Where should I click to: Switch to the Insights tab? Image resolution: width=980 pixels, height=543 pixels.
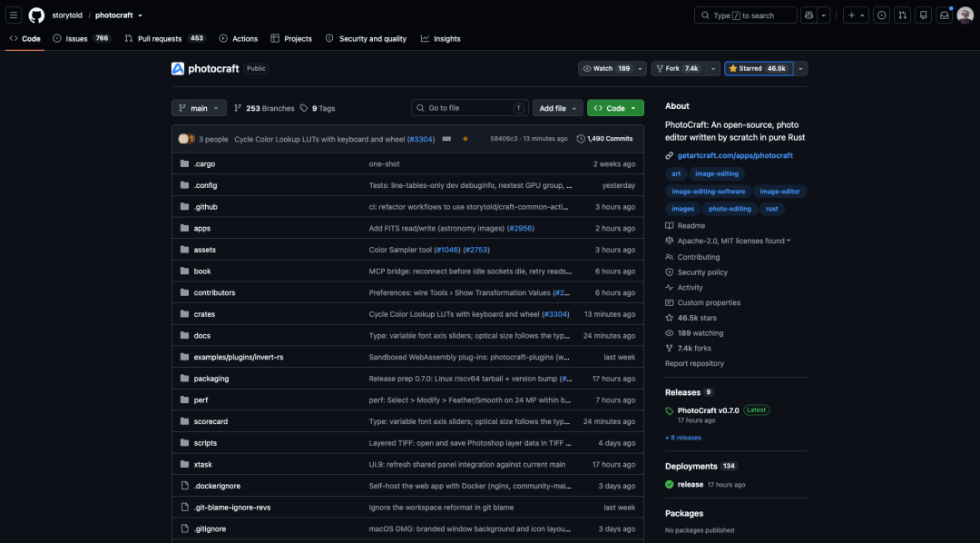tap(441, 39)
